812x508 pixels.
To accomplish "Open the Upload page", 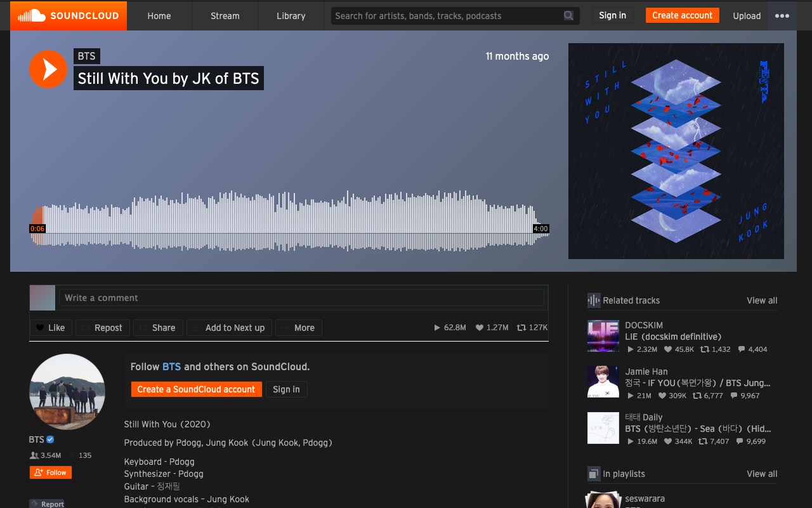I will [x=747, y=16].
